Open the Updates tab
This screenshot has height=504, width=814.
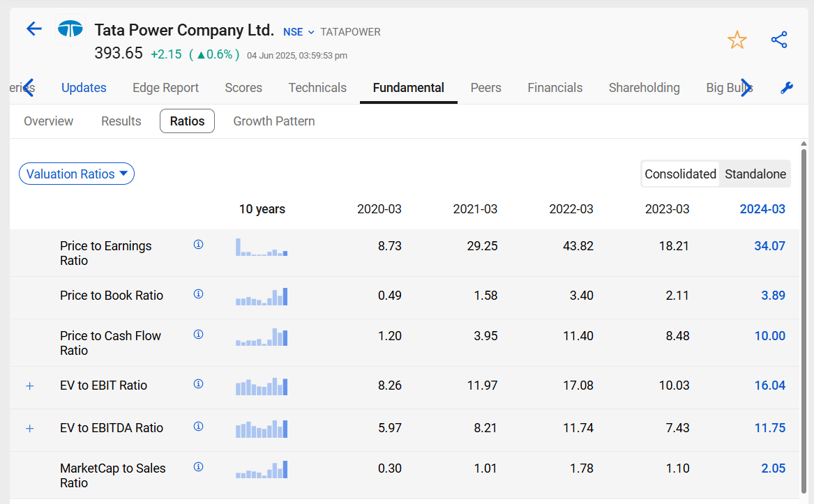[x=84, y=88]
